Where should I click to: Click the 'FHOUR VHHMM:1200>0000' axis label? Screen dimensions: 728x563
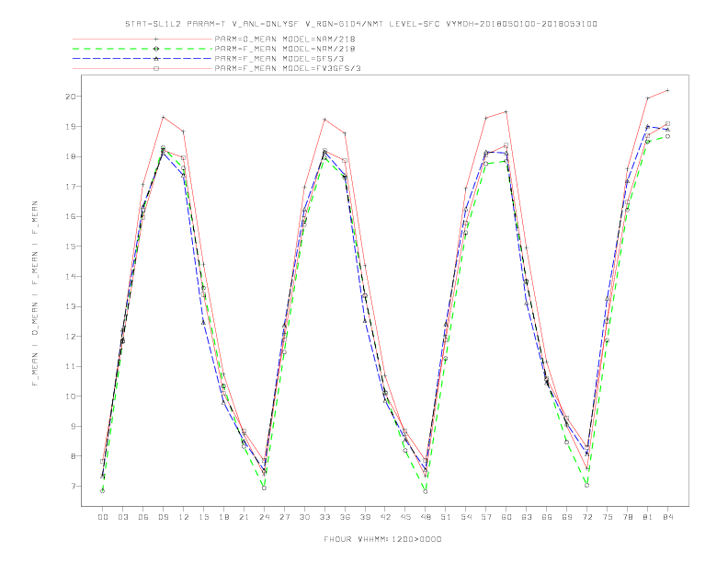(x=382, y=539)
